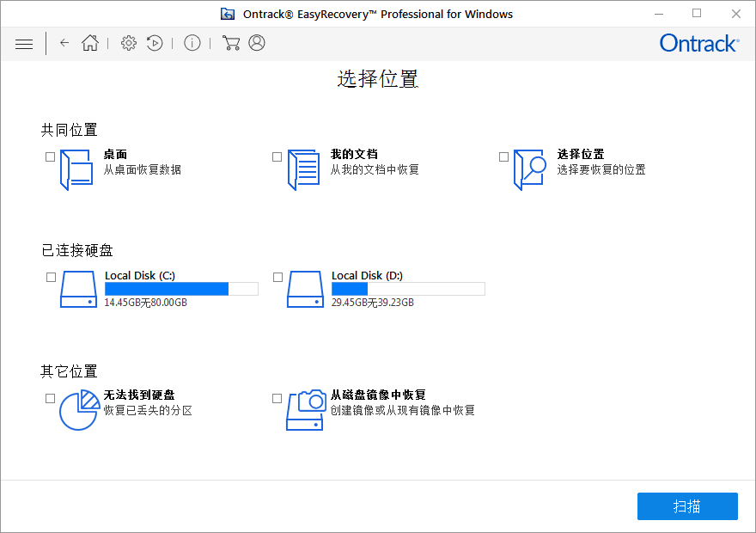
Task: Maximize the EasyRecovery window
Action: click(x=697, y=14)
